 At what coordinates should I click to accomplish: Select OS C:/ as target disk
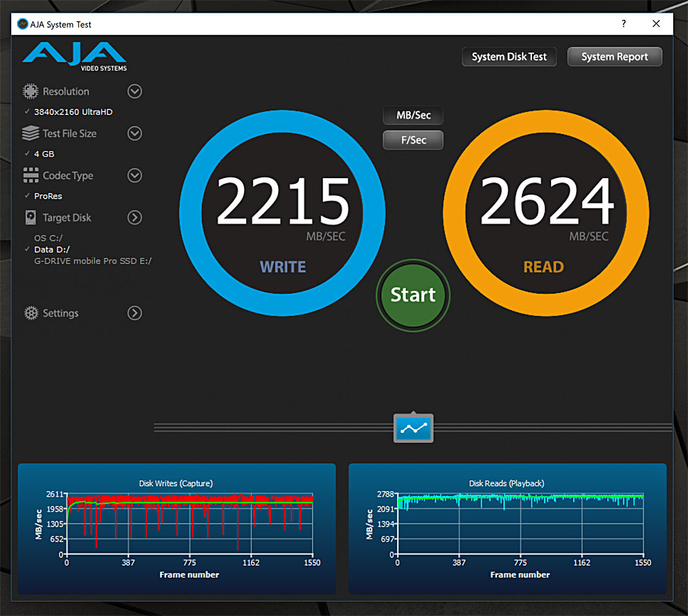48,238
